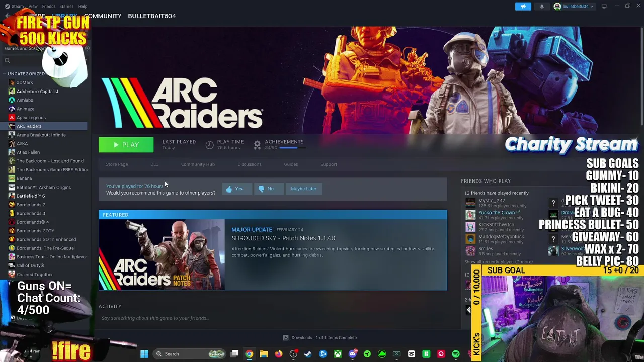Open the Steam notifications bell
The width and height of the screenshot is (644, 362).
(542, 6)
